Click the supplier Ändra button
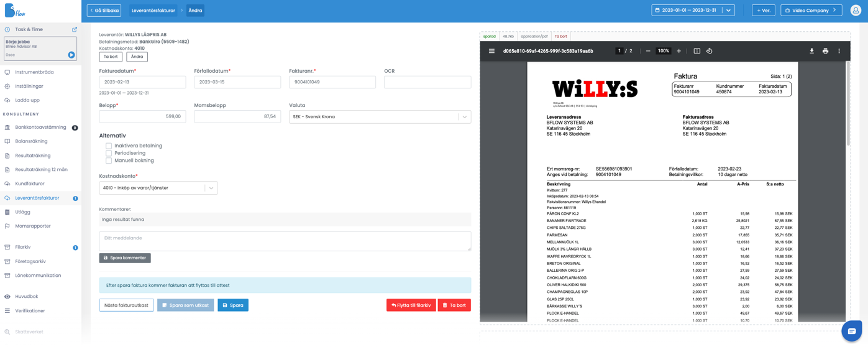 coord(137,57)
